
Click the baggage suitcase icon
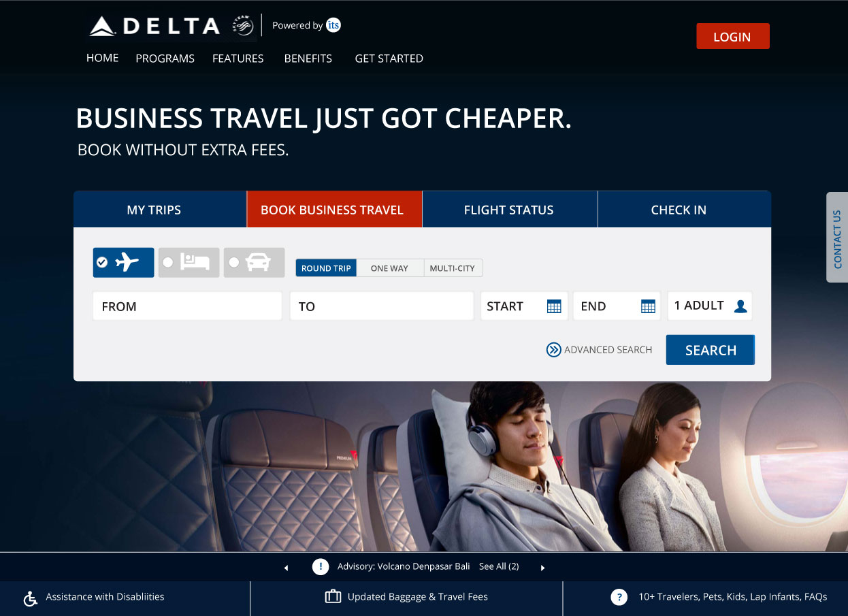pyautogui.click(x=333, y=597)
